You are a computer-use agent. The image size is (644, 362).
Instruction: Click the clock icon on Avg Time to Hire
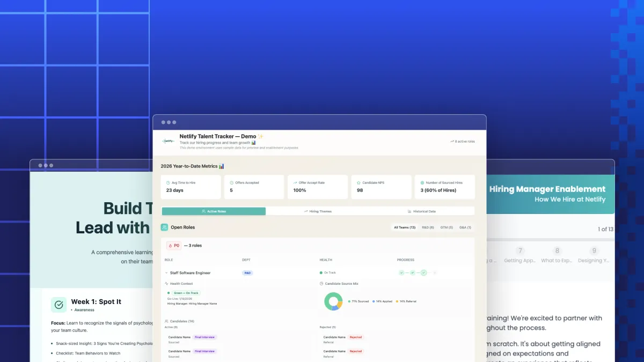coord(168,183)
